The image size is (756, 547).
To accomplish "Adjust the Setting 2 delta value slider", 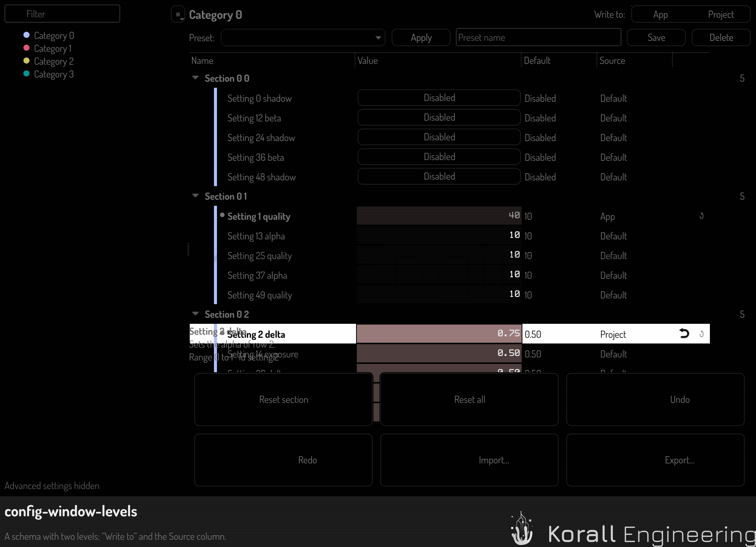I will click(x=439, y=334).
